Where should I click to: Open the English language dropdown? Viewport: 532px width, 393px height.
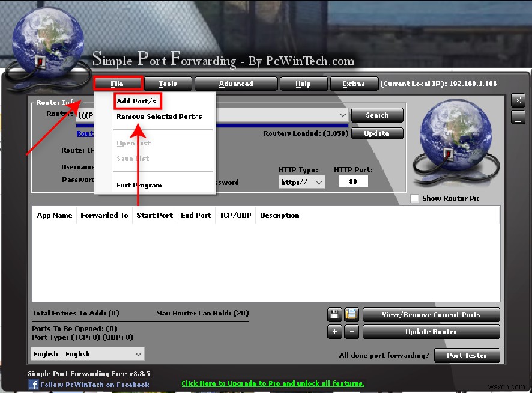(x=88, y=354)
